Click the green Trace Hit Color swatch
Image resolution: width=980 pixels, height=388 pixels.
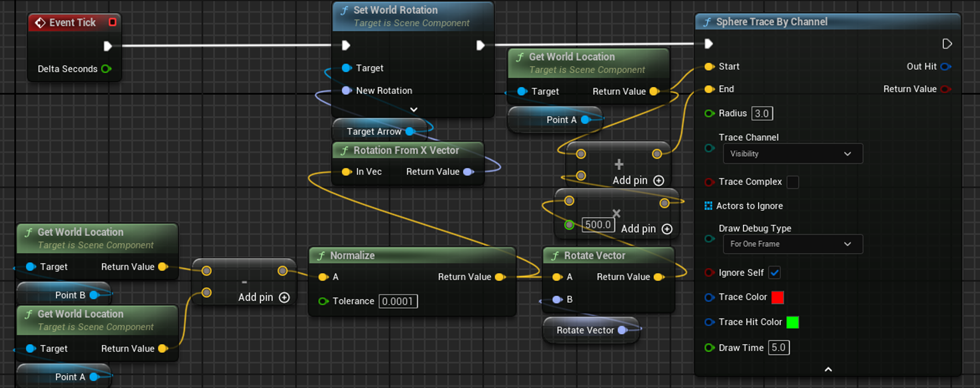(793, 322)
